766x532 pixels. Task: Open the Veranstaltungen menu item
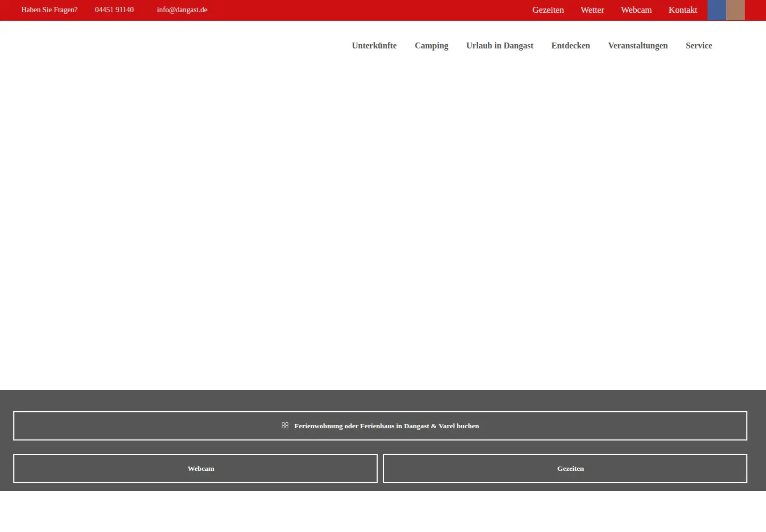(x=638, y=46)
